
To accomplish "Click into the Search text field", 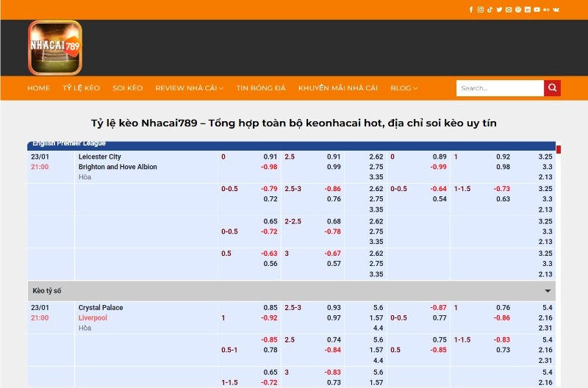I will 500,88.
